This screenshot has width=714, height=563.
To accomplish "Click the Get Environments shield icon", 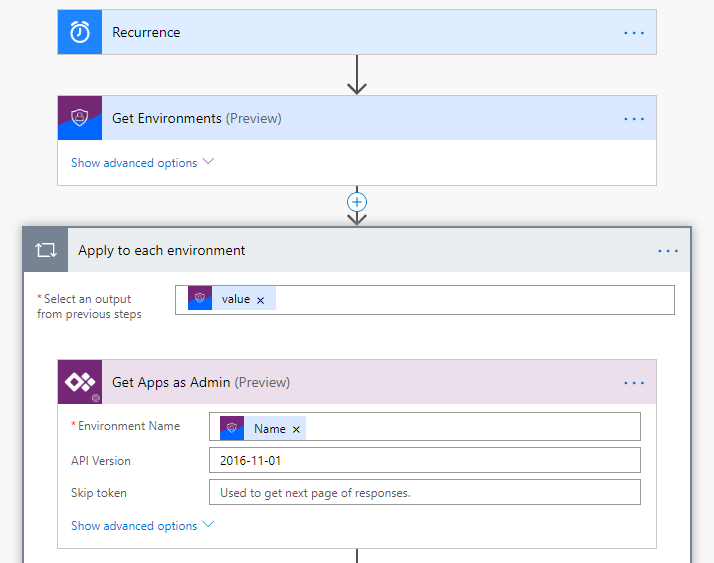I will [x=80, y=118].
